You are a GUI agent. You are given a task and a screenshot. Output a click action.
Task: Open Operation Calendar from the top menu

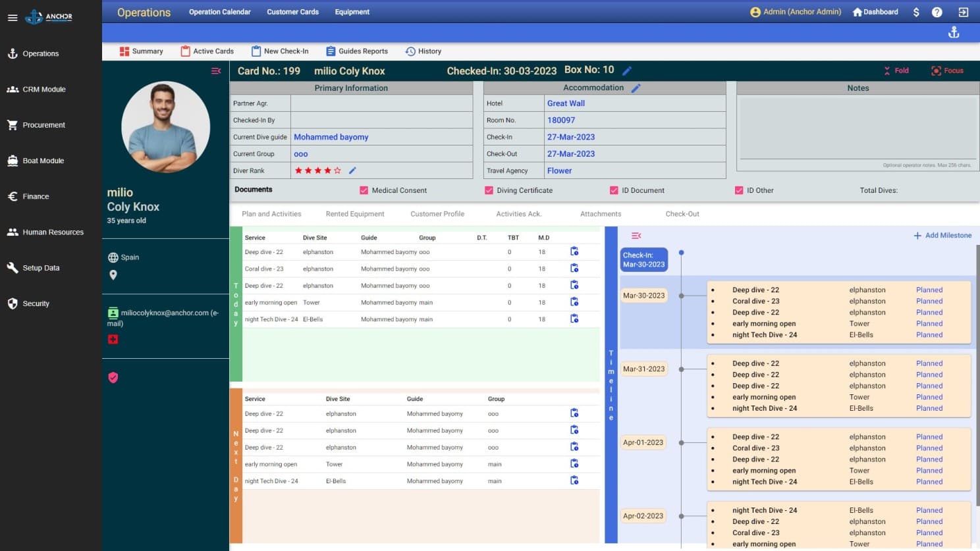click(x=219, y=11)
